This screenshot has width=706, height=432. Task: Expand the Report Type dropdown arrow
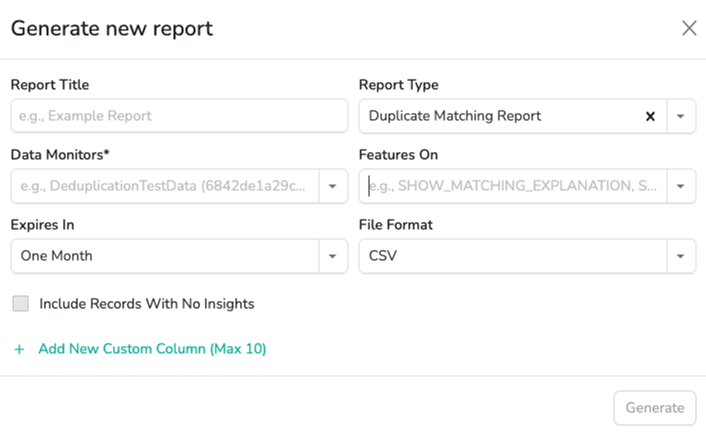[x=681, y=116]
